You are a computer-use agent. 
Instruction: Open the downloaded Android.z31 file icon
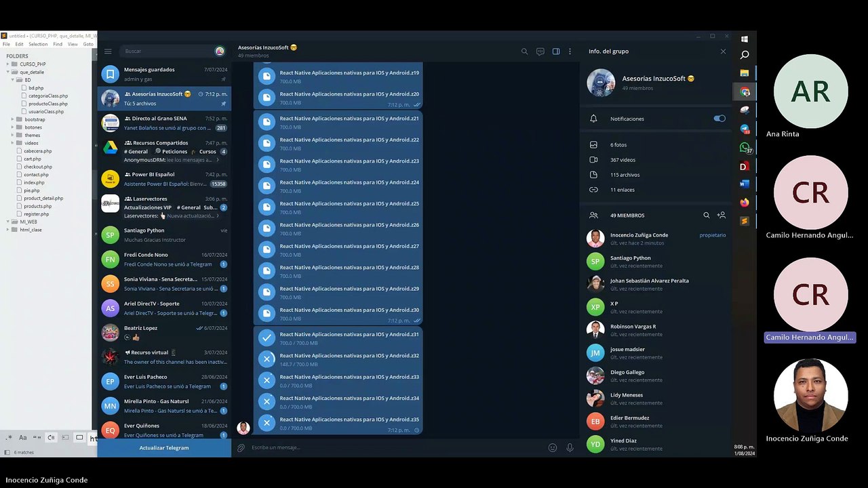(267, 338)
